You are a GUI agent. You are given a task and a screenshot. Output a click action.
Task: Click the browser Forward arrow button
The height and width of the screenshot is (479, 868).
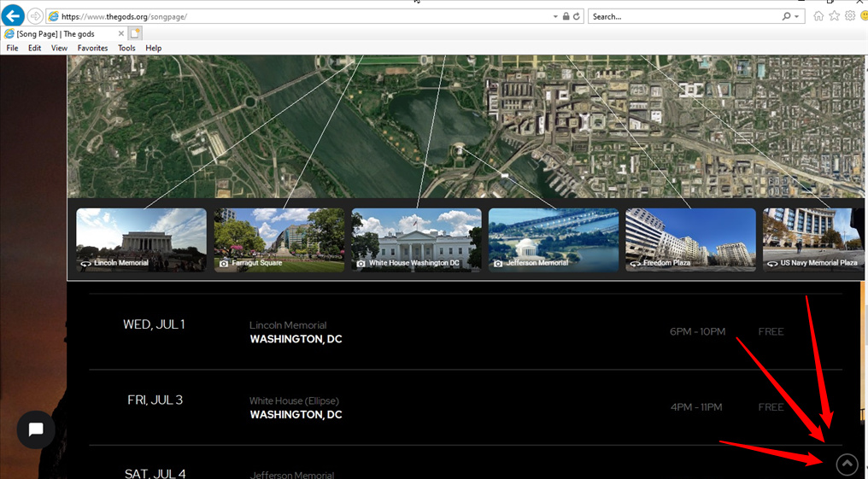pos(35,16)
